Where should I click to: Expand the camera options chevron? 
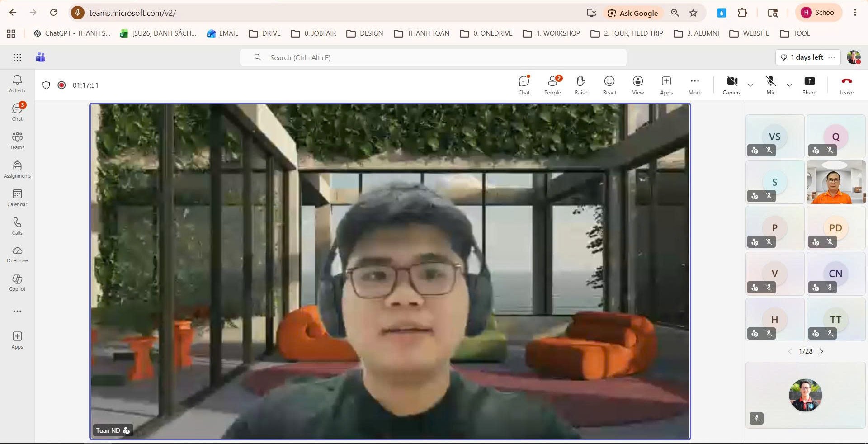tap(750, 85)
